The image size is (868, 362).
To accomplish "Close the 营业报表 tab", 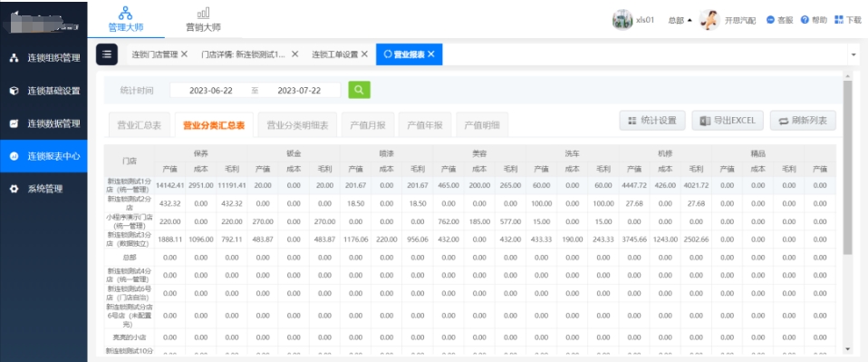I will pos(430,54).
